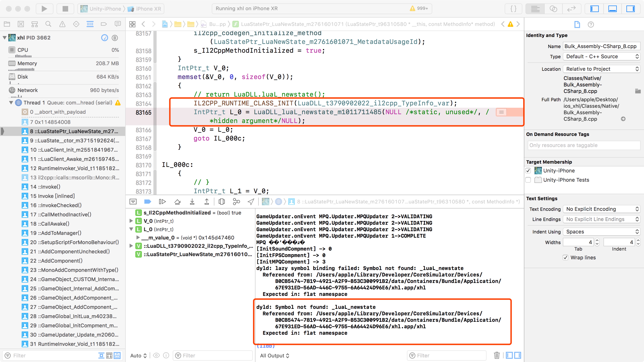Uncheck Unity-iPhone target membership

(x=528, y=171)
